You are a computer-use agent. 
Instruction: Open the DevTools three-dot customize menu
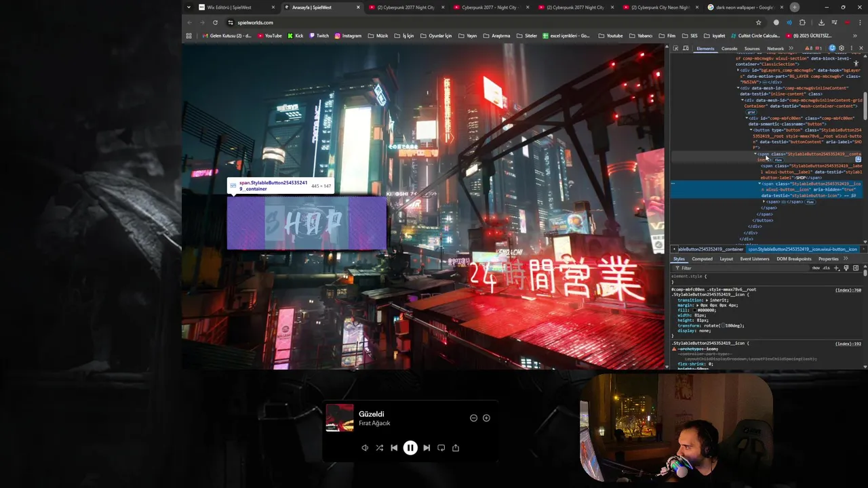coord(852,48)
